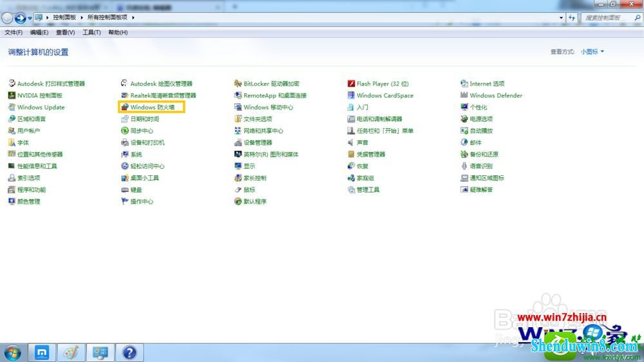This screenshot has width=644, height=362.
Task: Expand arrow after 所有控制面板项 breadcrumb
Action: coord(133,17)
